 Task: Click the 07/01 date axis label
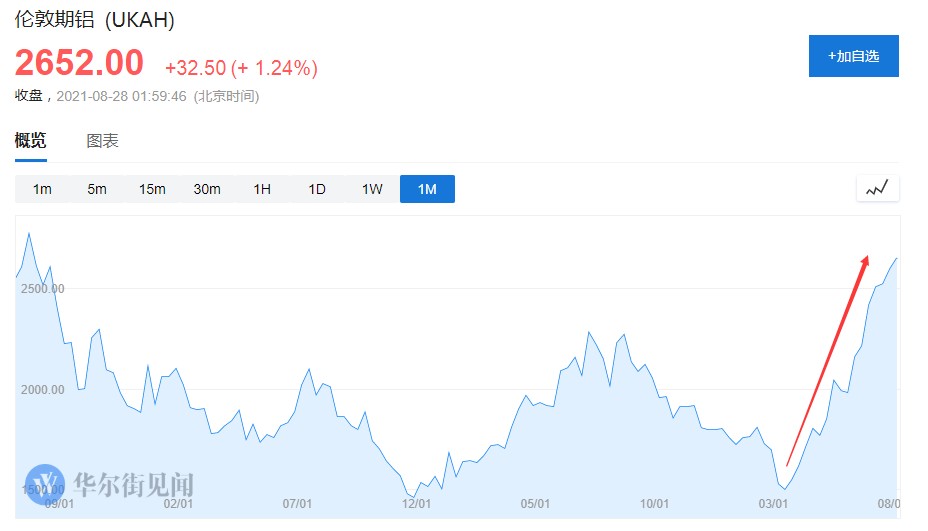[x=298, y=504]
